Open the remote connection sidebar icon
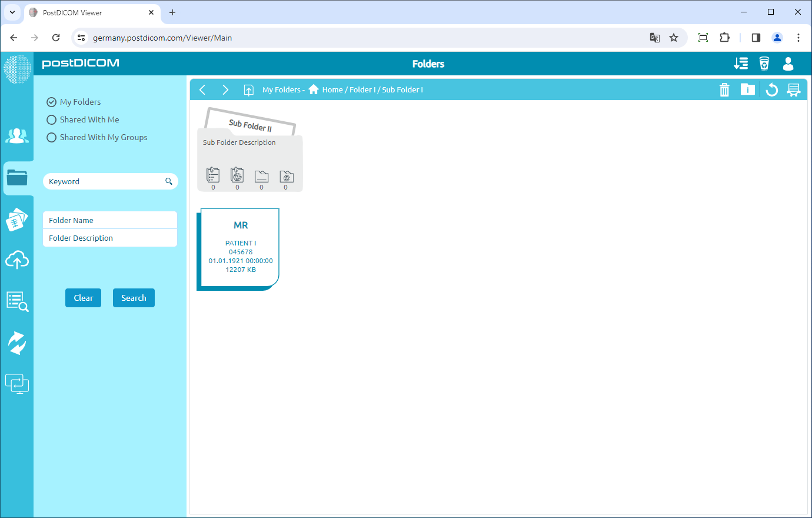Screen dimensions: 812x518 (x=17, y=383)
